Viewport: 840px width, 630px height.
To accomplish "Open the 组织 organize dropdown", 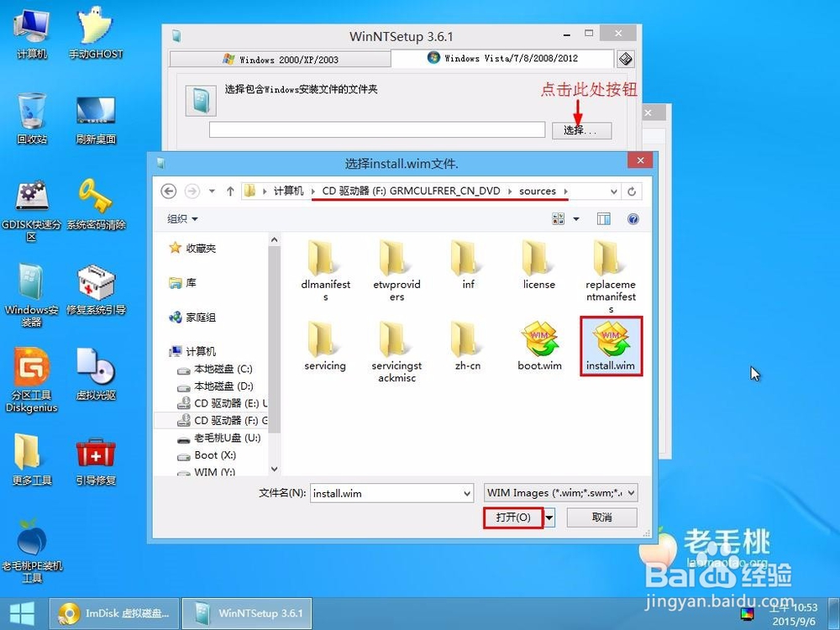I will (182, 218).
